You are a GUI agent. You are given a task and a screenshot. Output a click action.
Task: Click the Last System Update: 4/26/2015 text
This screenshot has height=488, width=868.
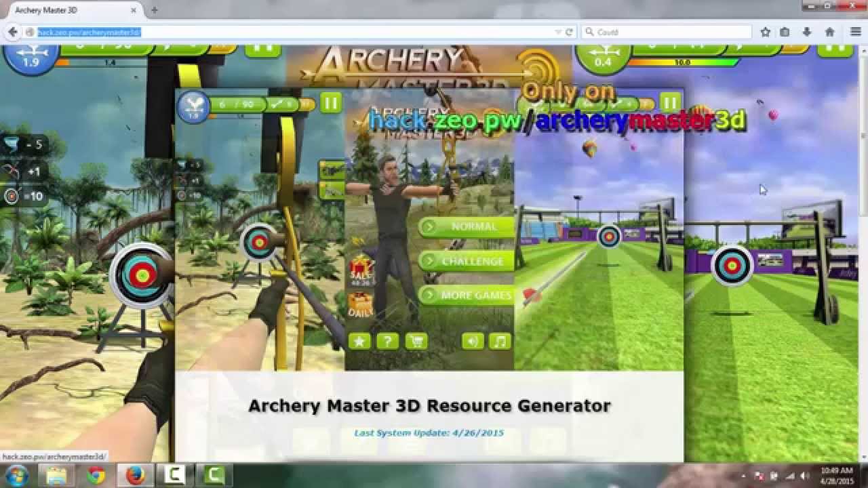(429, 432)
